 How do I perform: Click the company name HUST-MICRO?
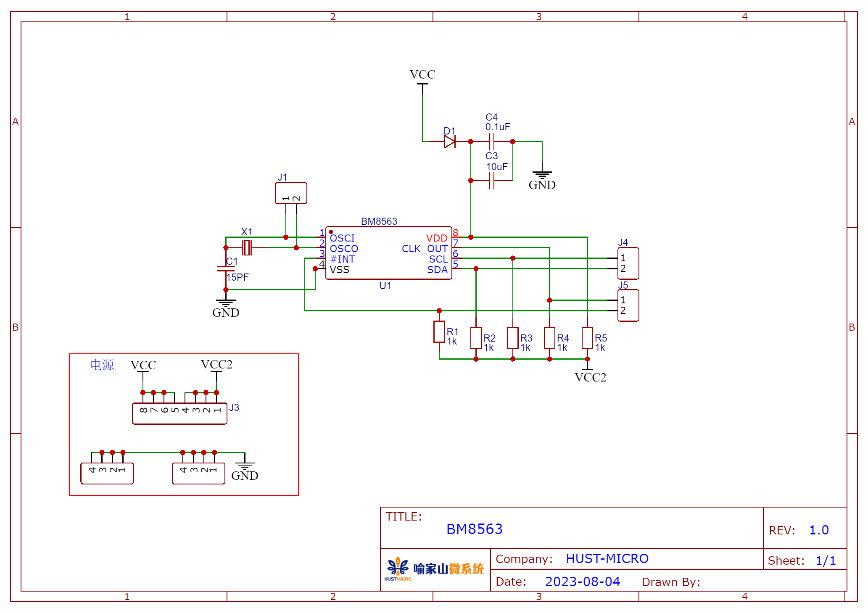[x=607, y=558]
